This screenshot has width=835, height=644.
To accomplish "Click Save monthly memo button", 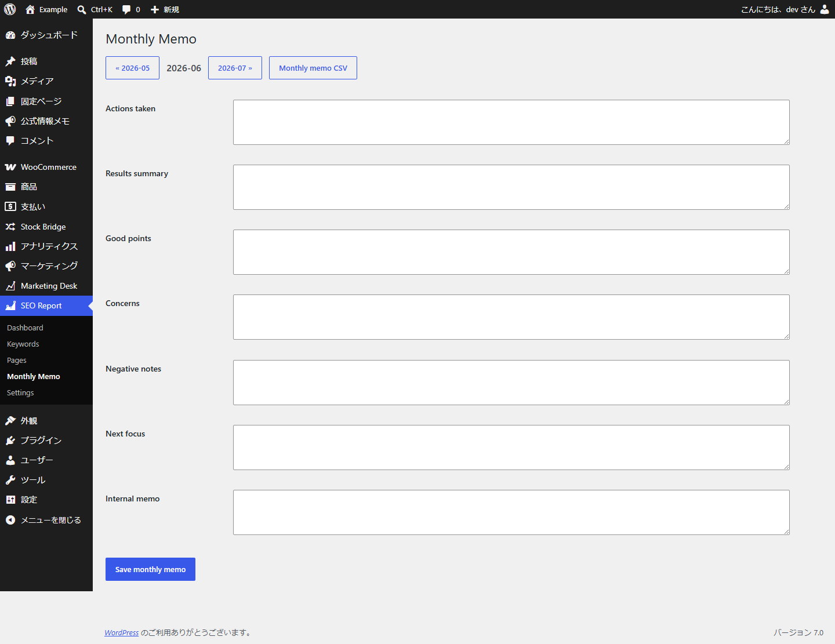I will point(150,569).
